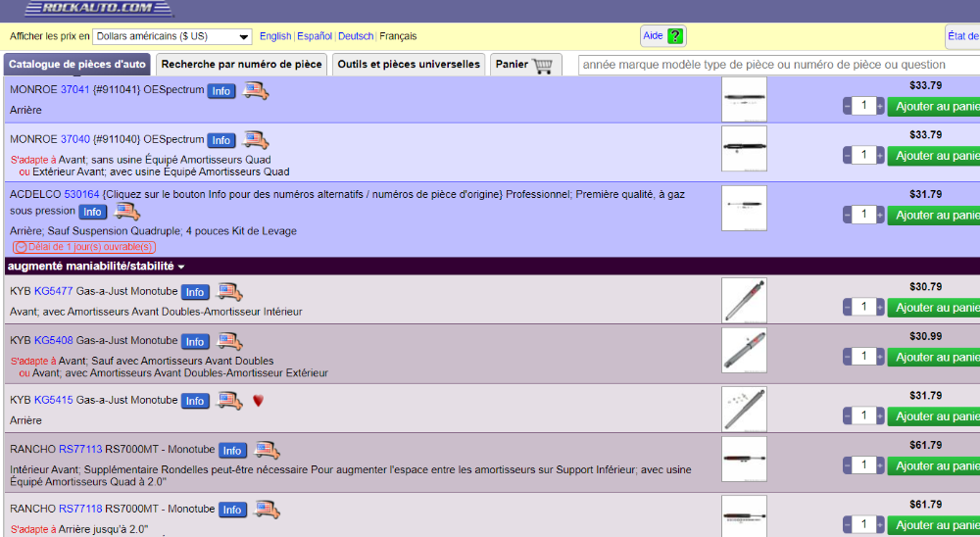Open the part number link KG5408
This screenshot has height=537, width=980.
coord(54,340)
